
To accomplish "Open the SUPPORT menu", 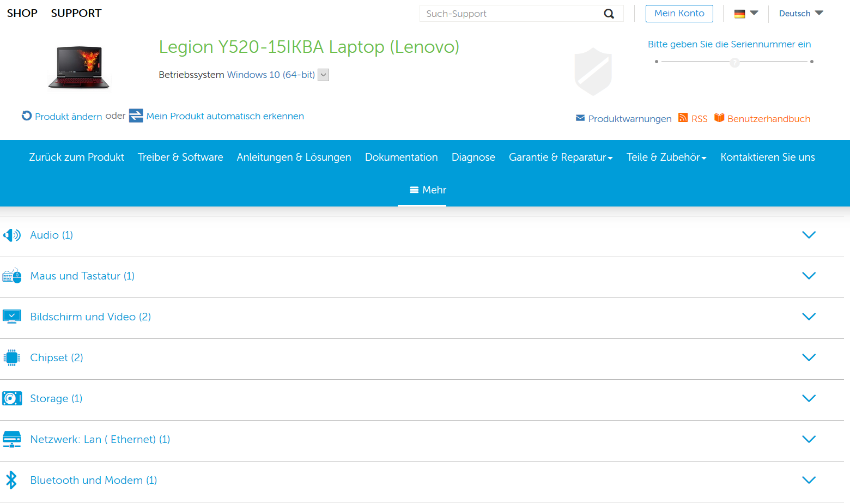I will 76,13.
